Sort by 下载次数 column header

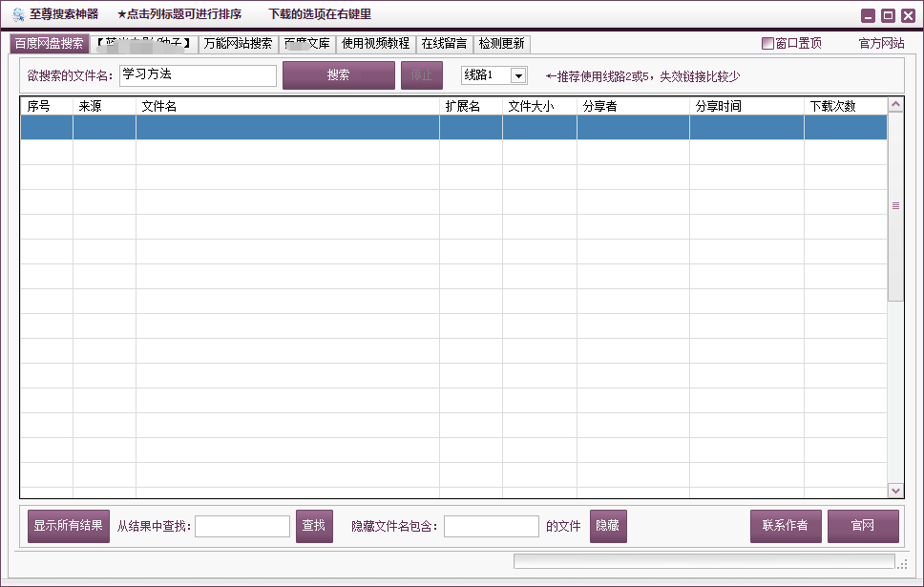click(846, 106)
